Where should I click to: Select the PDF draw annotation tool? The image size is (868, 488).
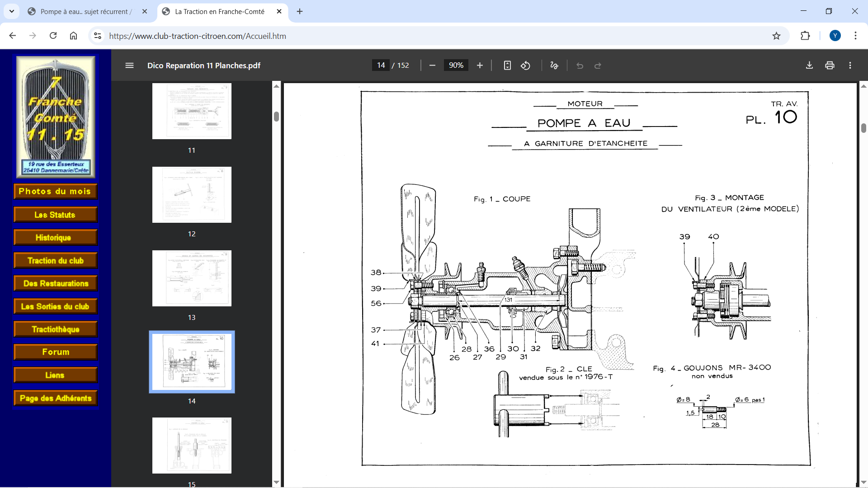coord(554,66)
